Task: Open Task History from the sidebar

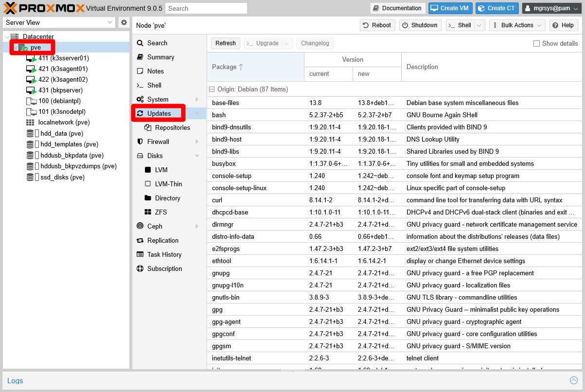Action: 164,254
